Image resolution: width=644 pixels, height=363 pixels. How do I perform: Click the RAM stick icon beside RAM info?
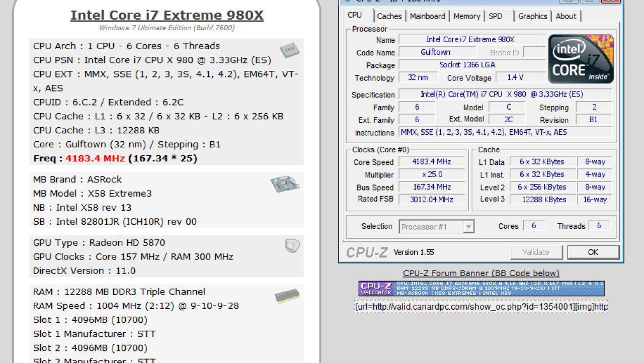click(x=287, y=297)
